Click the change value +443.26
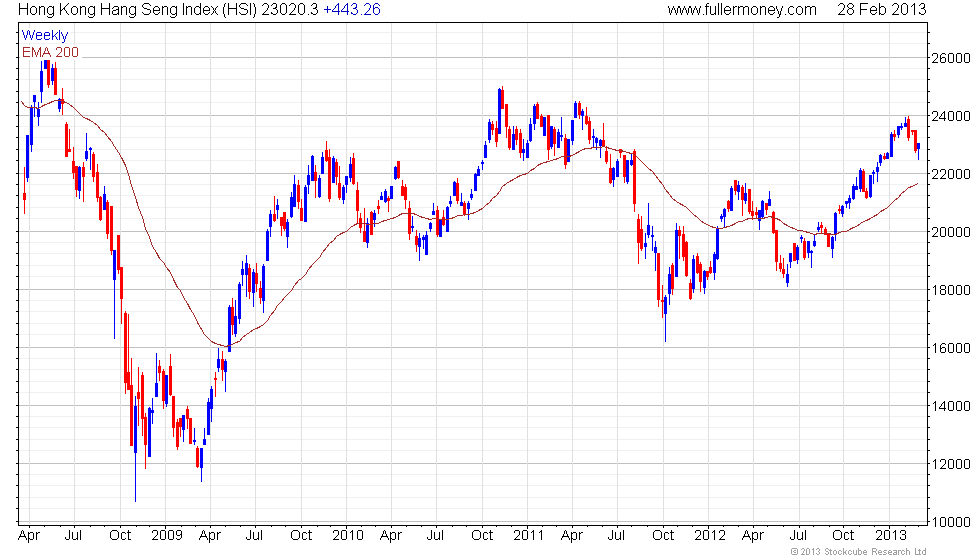 tap(352, 9)
